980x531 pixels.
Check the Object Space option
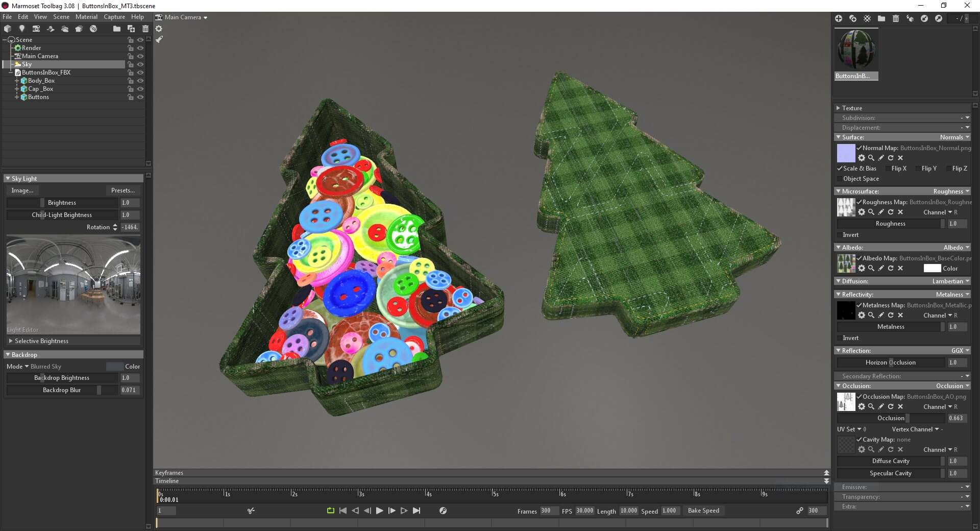[x=840, y=179]
